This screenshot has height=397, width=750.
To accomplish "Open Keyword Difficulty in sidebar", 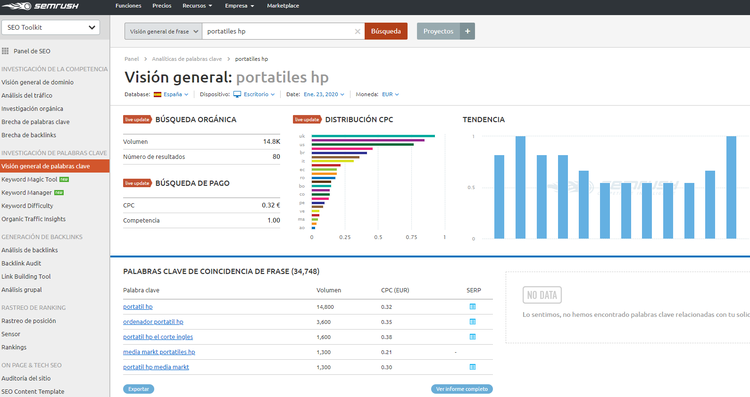I will pos(27,206).
